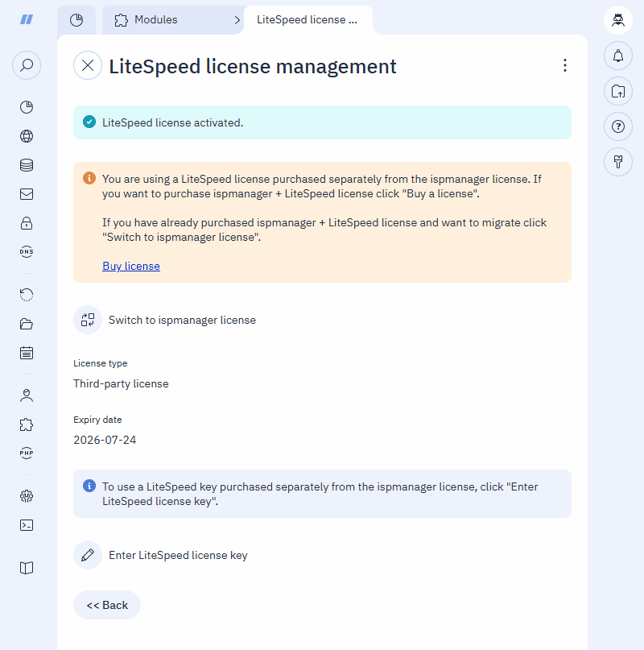Viewport: 644px width, 650px height.
Task: Open the Databases icon in sidebar
Action: point(27,165)
